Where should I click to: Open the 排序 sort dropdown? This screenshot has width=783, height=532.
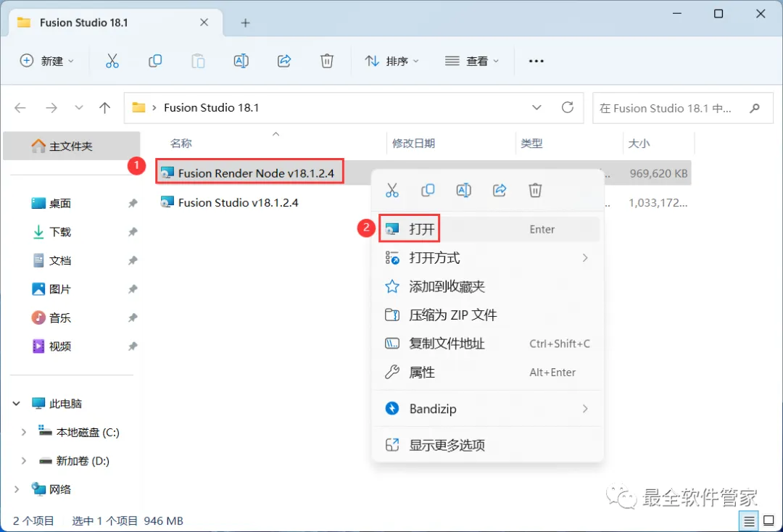(x=391, y=61)
